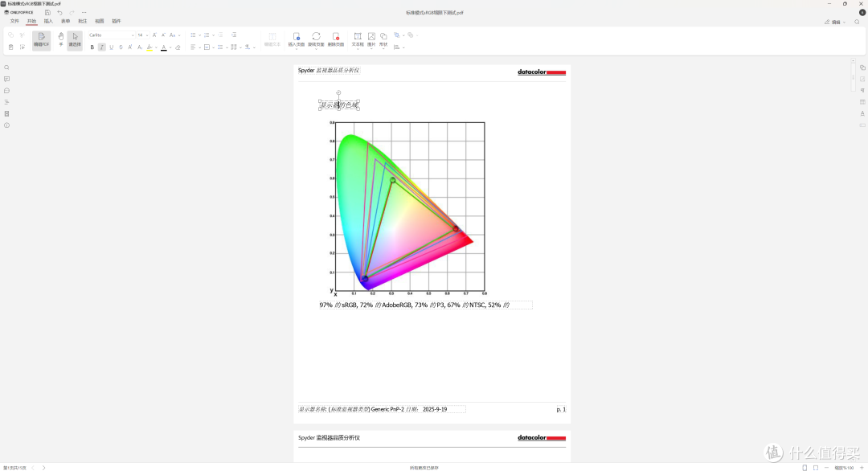Screen dimensions: 868x471
Task: Click the Delete Page button
Action: click(335, 39)
